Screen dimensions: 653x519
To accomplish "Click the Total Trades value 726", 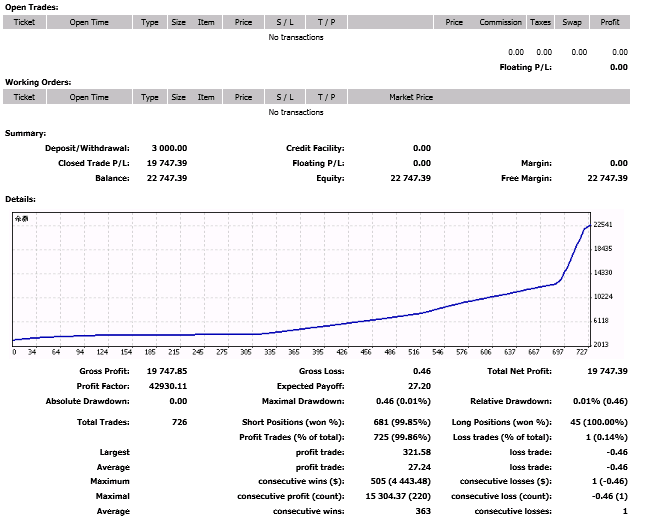I will click(x=179, y=422).
